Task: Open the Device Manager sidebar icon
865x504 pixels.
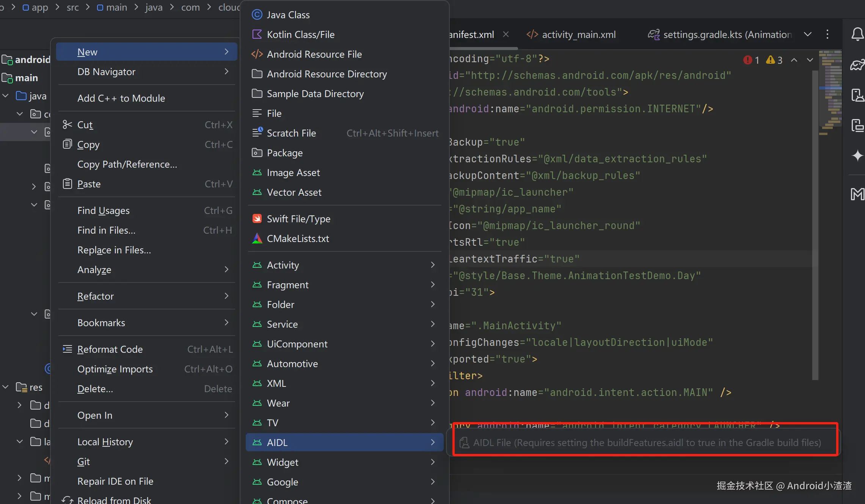Action: (x=857, y=95)
